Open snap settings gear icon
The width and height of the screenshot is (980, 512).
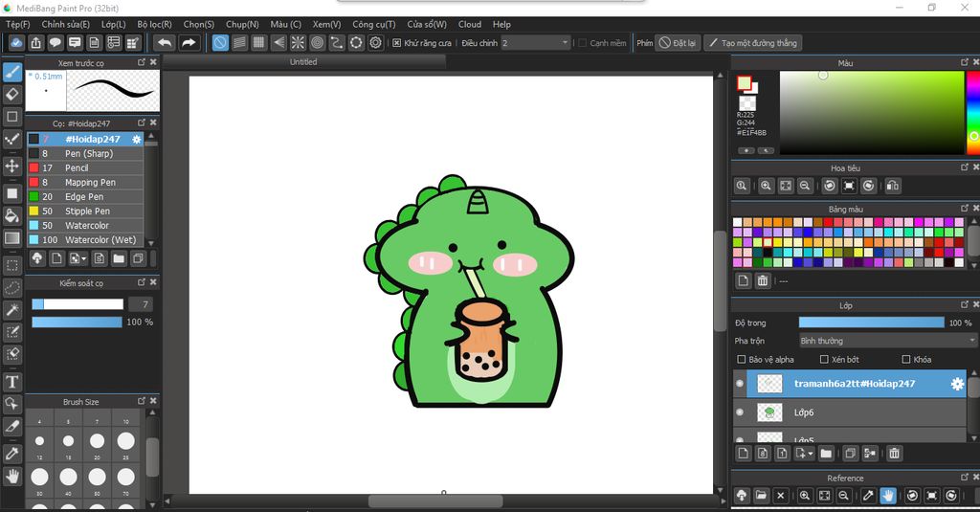375,42
